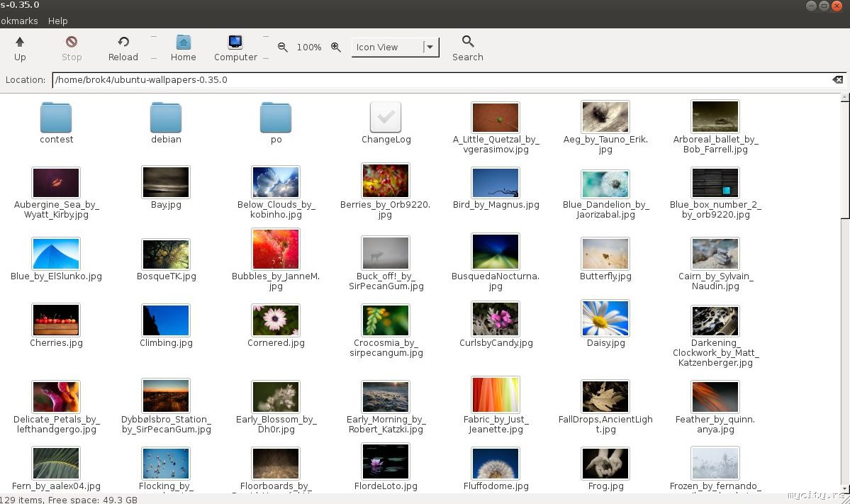Image resolution: width=850 pixels, height=504 pixels.
Task: Open the Bookmarks menu
Action: pyautogui.click(x=19, y=21)
